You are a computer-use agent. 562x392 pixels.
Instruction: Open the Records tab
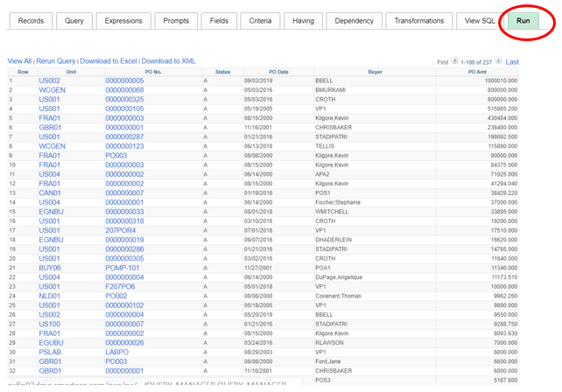click(31, 21)
